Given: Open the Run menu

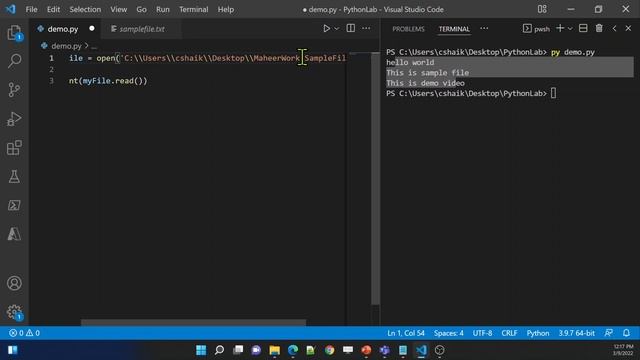Looking at the screenshot, I should point(162,9).
